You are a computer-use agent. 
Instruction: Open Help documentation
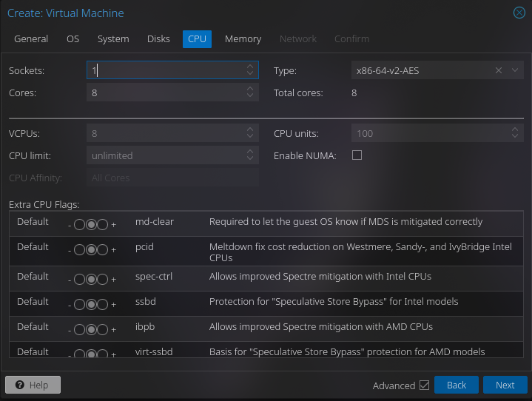point(33,385)
